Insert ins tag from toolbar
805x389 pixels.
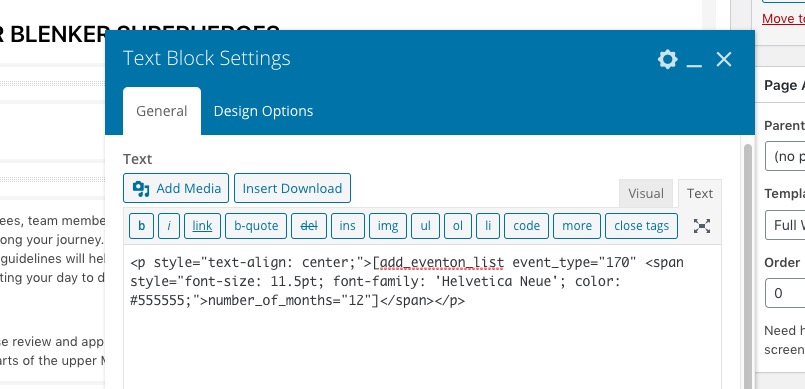(348, 226)
